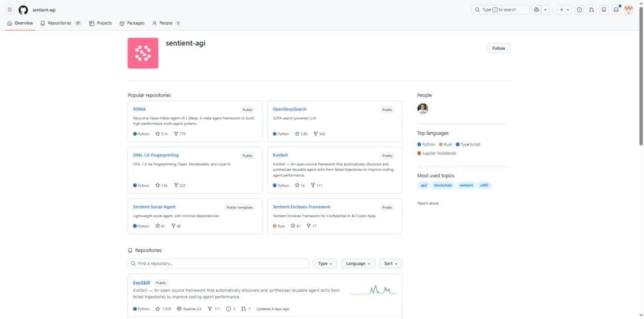Click the member avatar under People
The height and width of the screenshot is (319, 644).
point(423,109)
